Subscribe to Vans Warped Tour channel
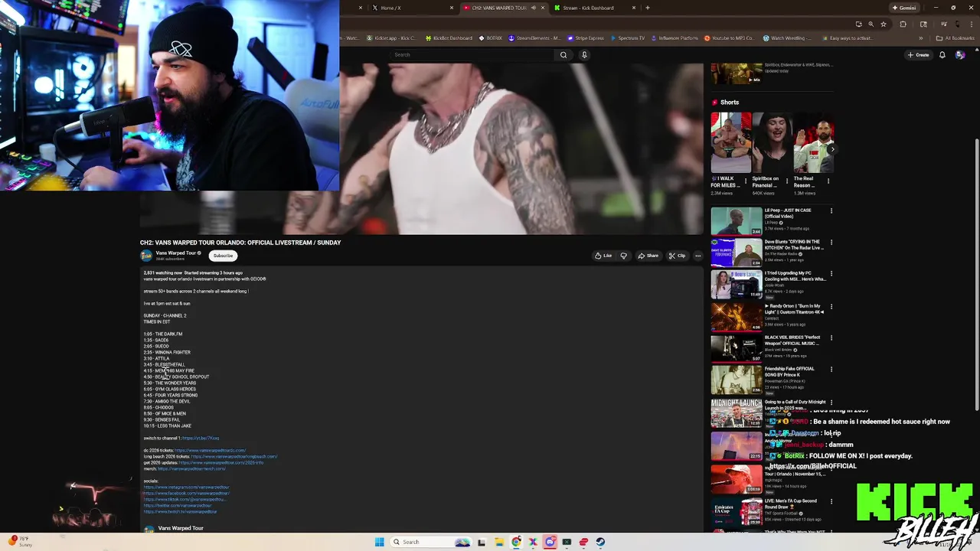This screenshot has width=980, height=551. tap(223, 256)
